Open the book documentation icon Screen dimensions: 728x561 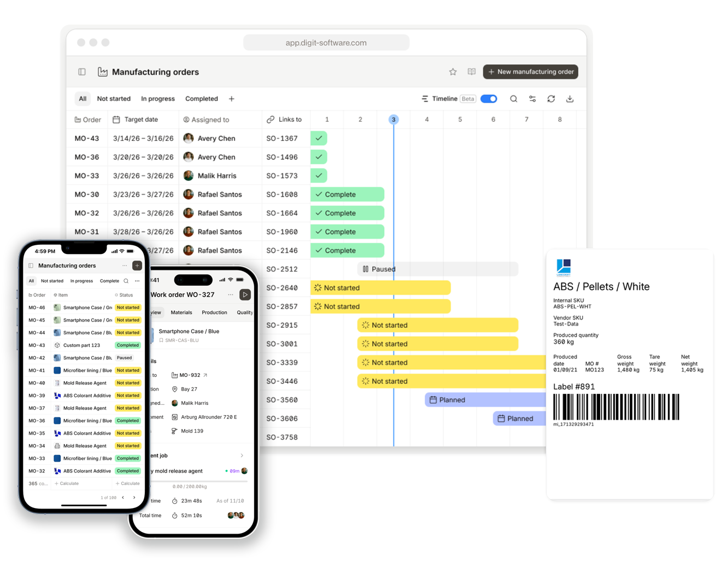click(x=471, y=72)
